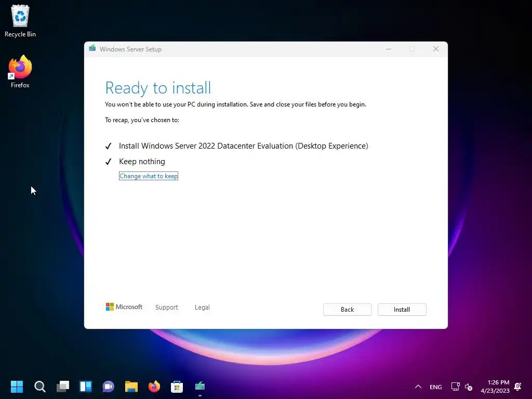Open Microsoft Store from the taskbar
The height and width of the screenshot is (399, 532).
tap(177, 387)
